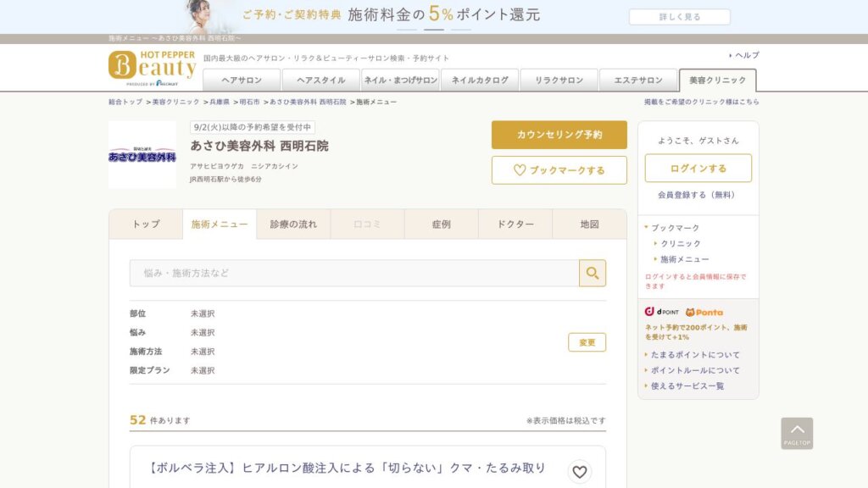Screen dimensions: 868x488
Task: Click the カウンセリング予約 button
Action: pyautogui.click(x=559, y=135)
